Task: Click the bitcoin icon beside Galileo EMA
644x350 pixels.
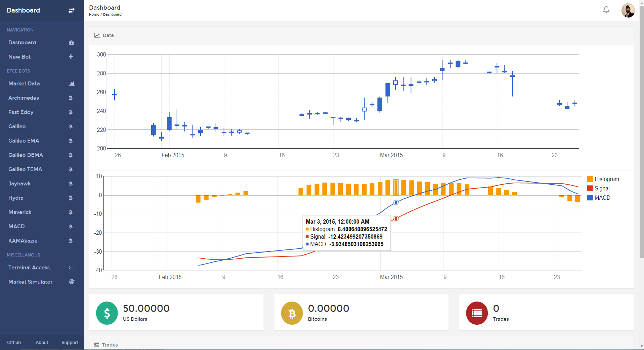Action: click(x=71, y=141)
